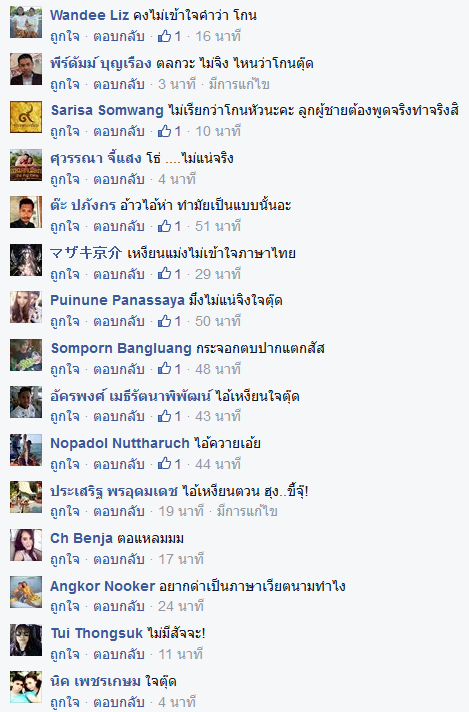Screen dimensions: 469x712
Task: Open Angkor Nooker profile name link
Action: [103, 586]
